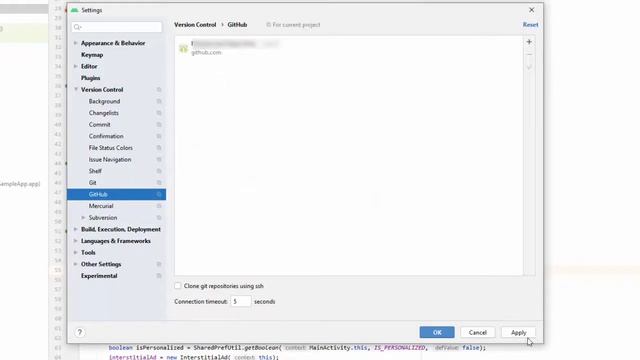Add a GitHub account with plus icon
The height and width of the screenshot is (360, 640).
tap(529, 42)
